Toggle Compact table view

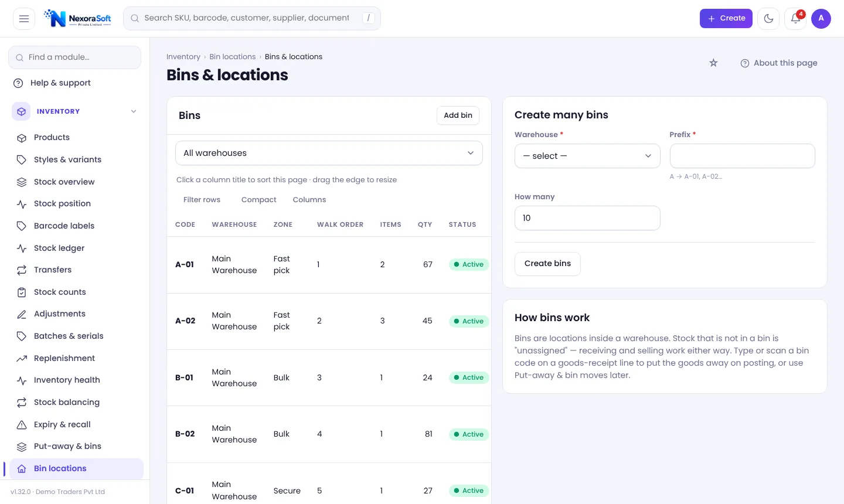258,200
